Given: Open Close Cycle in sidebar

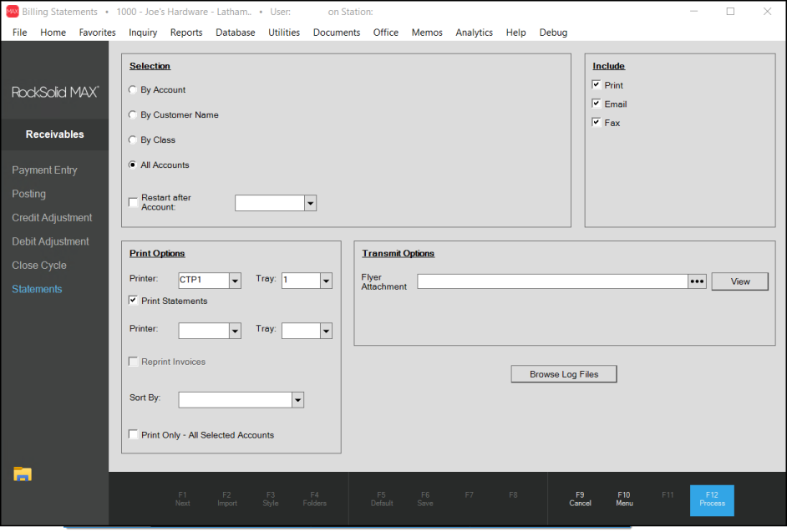Looking at the screenshot, I should point(39,266).
